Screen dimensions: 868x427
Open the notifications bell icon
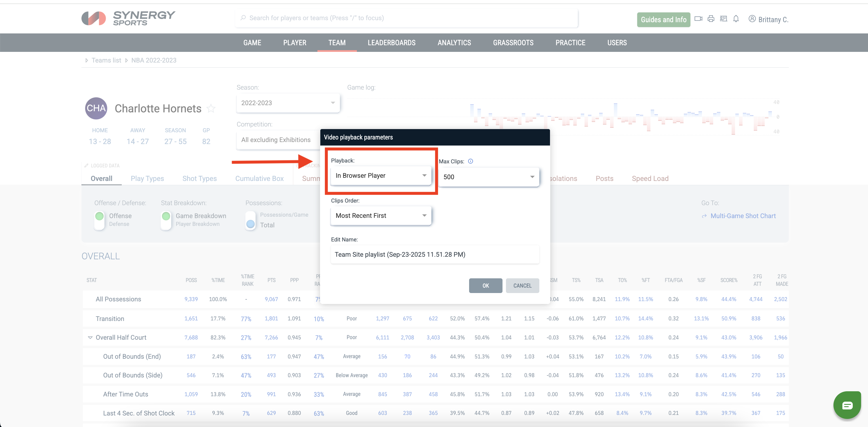[736, 19]
